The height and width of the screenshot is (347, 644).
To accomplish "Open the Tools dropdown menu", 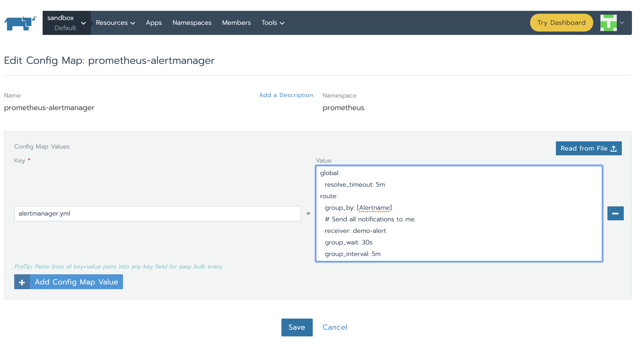I will pos(273,23).
